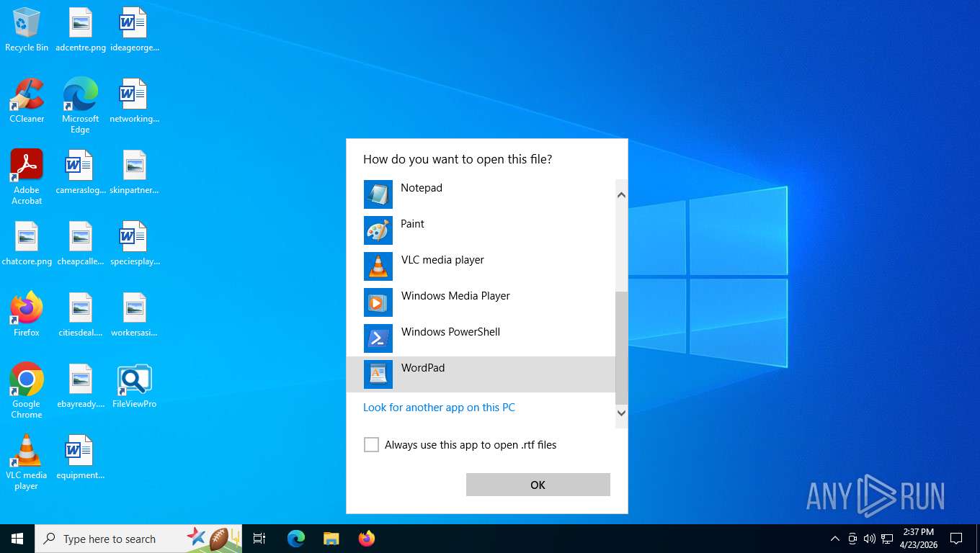
Task: Open the Windows Start menu
Action: point(17,539)
